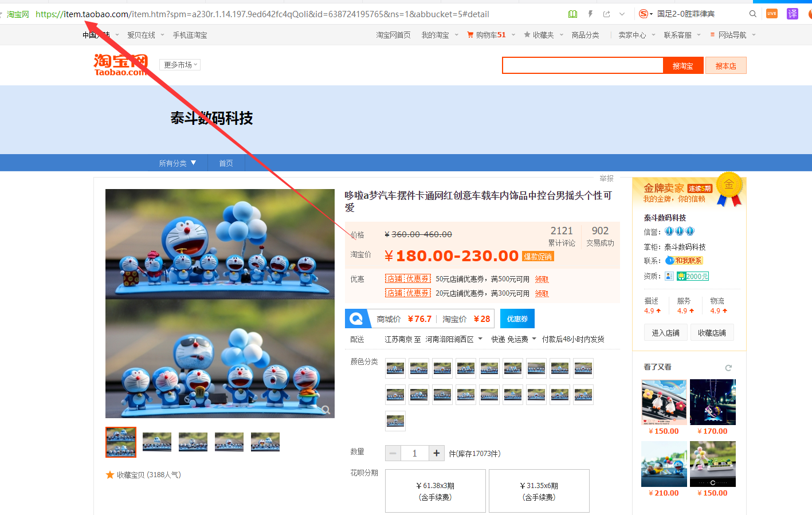Click 进入店铺 enter shop button
Viewport: 812px width, 515px height.
pyautogui.click(x=665, y=333)
